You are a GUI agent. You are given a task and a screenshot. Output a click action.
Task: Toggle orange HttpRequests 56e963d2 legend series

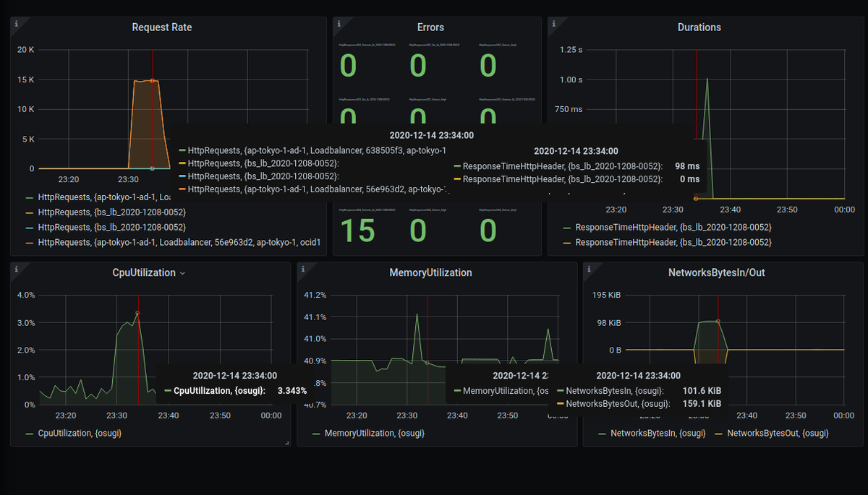[x=179, y=242]
